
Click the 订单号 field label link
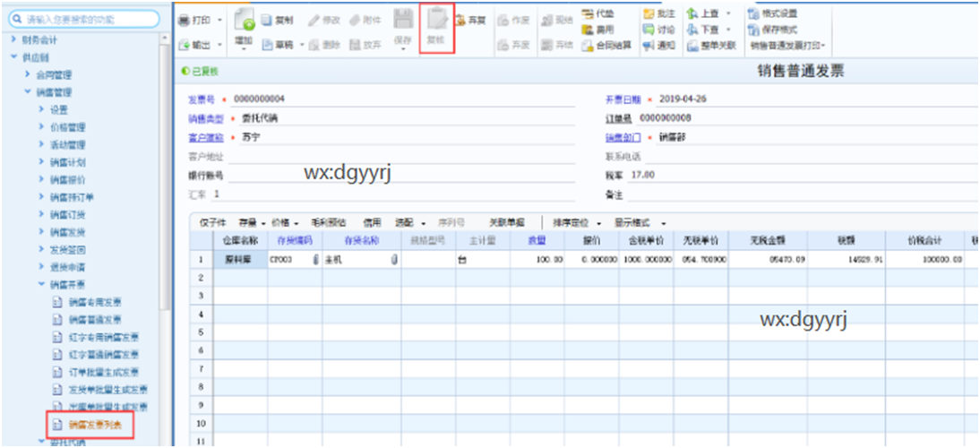pos(619,118)
